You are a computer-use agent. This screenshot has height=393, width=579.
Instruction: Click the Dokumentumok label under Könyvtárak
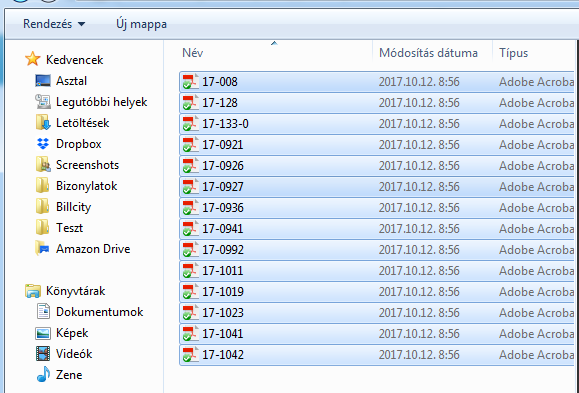[99, 312]
